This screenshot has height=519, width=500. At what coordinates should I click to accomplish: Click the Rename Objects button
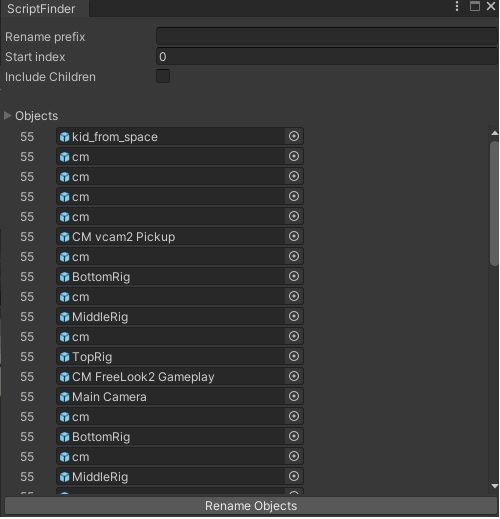point(251,506)
